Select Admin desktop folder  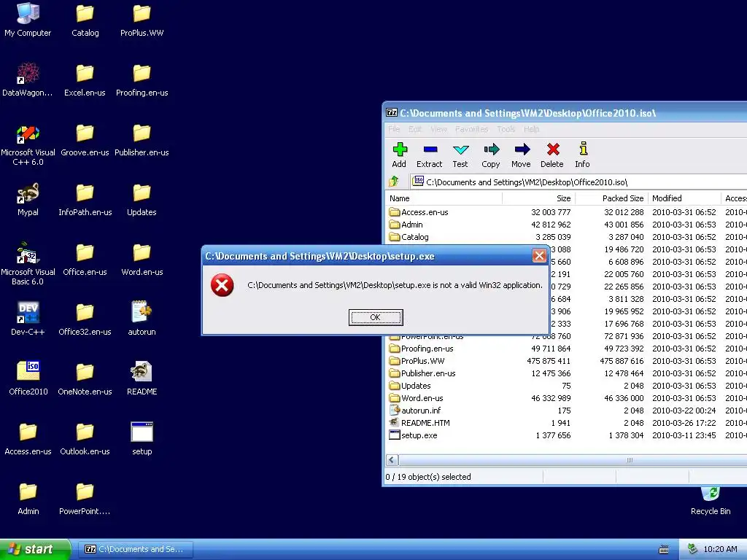tap(28, 497)
